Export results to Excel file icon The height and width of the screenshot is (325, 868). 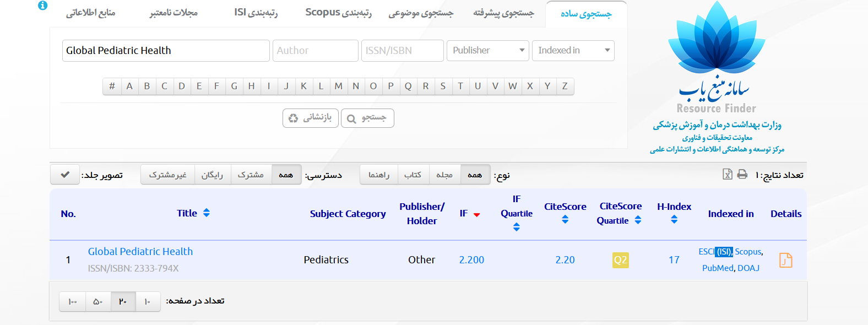[728, 174]
